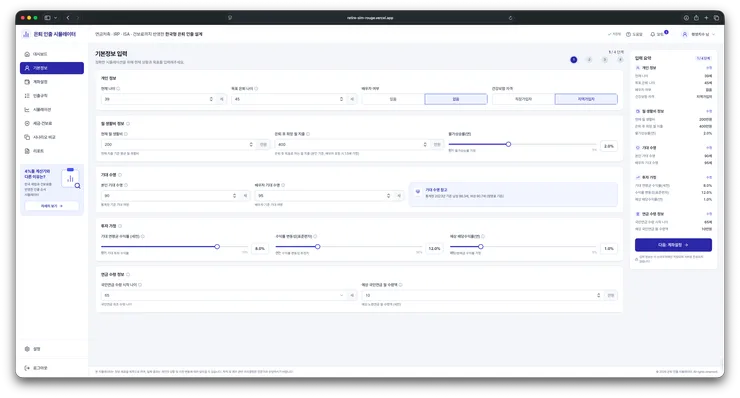The image size is (740, 398).
Task: Click stepper arrows on monthly expense 200 field
Action: click(x=251, y=144)
